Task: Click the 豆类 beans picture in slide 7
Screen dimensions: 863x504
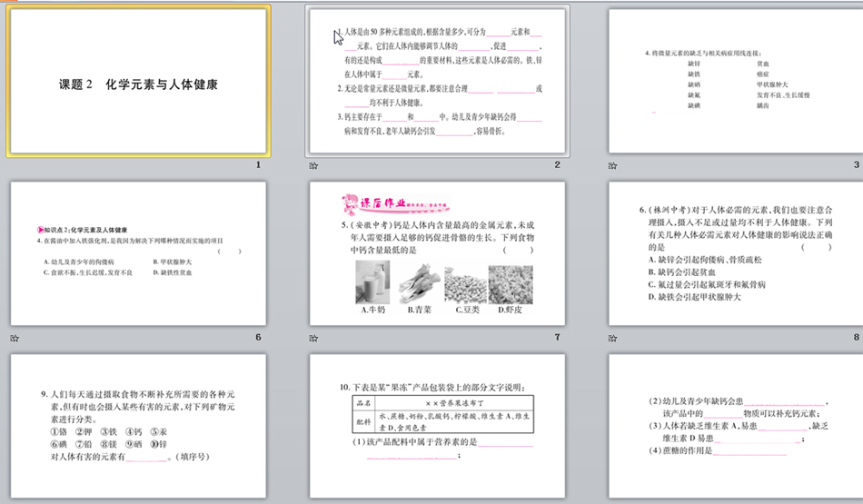Action: click(465, 283)
